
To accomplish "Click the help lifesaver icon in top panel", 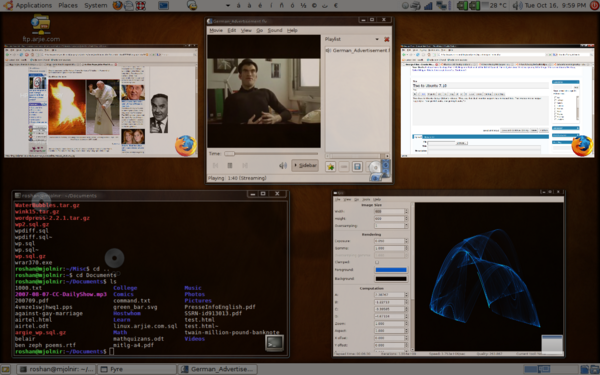I will point(140,5).
